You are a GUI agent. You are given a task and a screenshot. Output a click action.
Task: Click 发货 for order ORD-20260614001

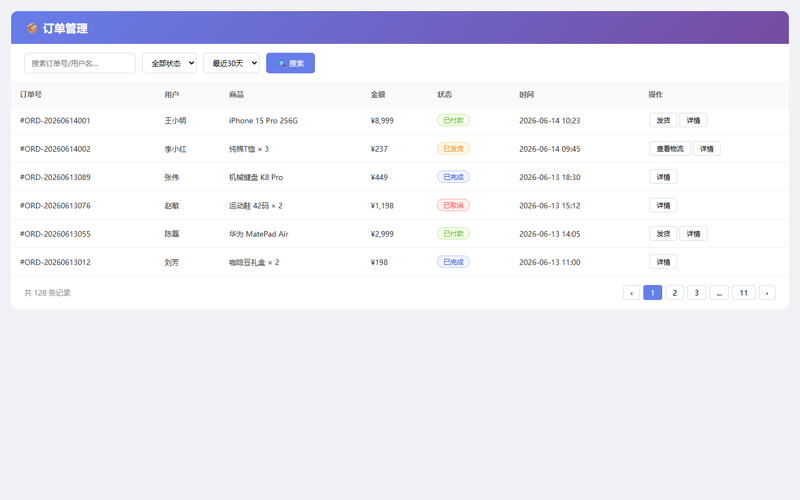(x=663, y=120)
